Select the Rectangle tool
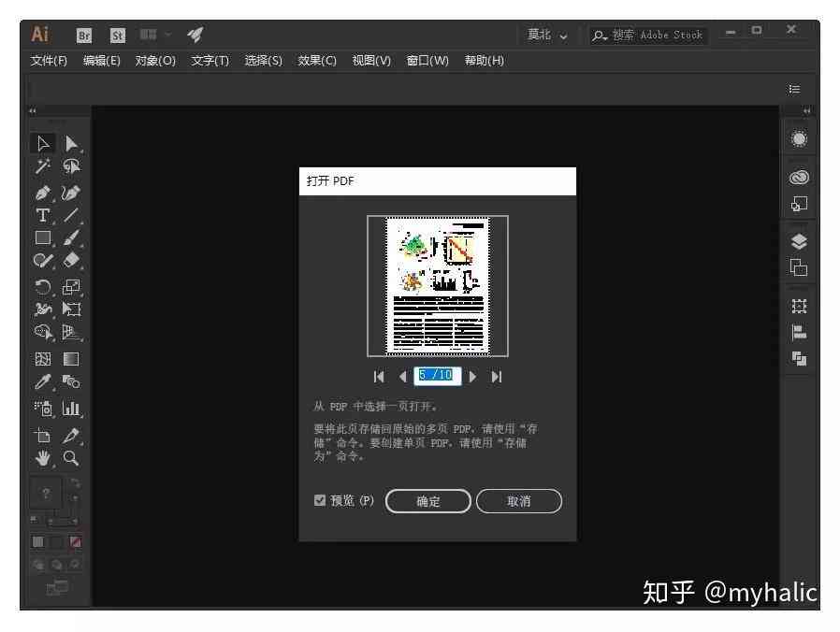This screenshot has height=632, width=840. pyautogui.click(x=43, y=237)
